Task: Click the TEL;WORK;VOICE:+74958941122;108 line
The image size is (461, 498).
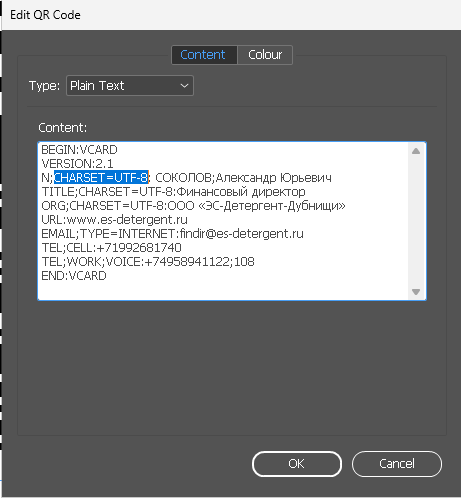Action: coord(148,262)
